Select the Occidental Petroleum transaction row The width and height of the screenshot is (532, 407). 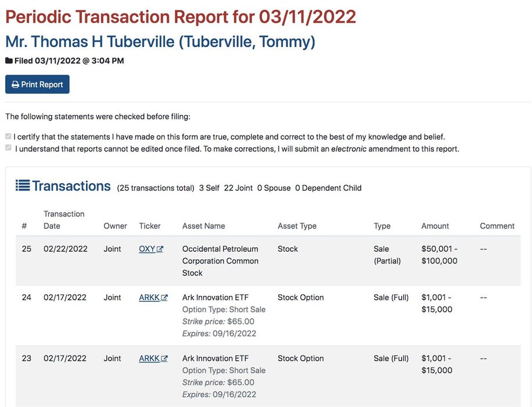point(268,260)
